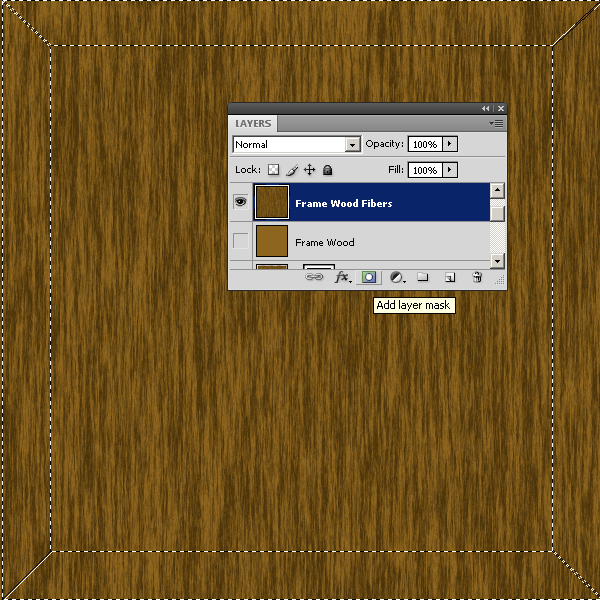
Task: Open the Layers panel options menu
Action: [x=496, y=124]
